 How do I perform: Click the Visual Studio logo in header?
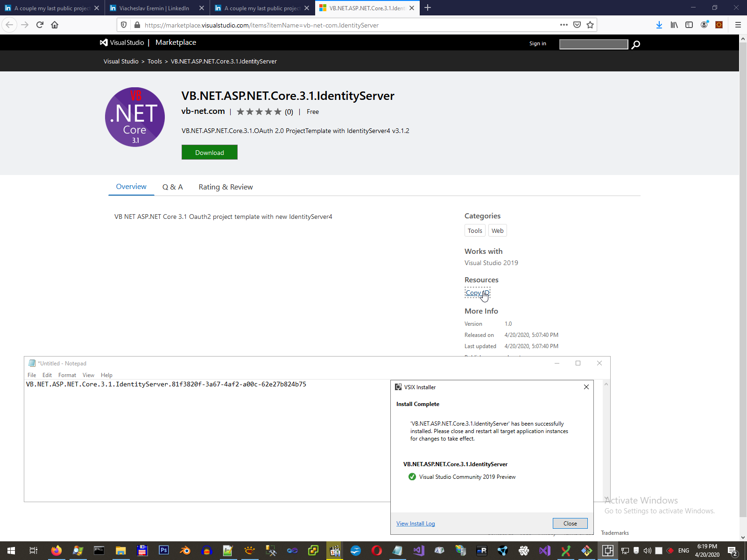click(122, 42)
